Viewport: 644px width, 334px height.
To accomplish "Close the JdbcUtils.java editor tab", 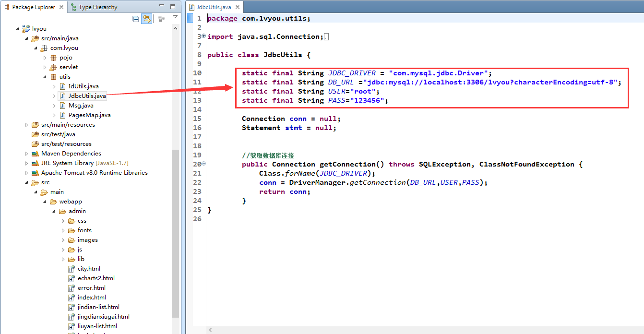I will pyautogui.click(x=237, y=7).
